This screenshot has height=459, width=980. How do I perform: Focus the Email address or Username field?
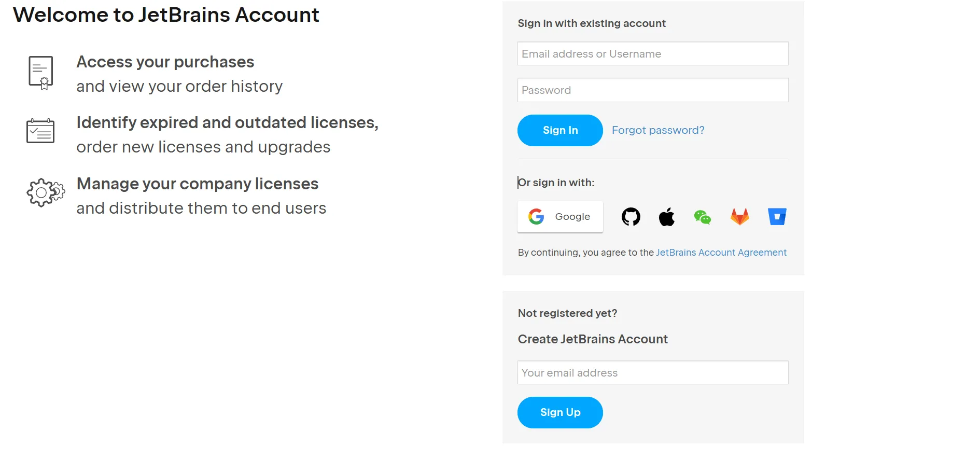tap(652, 54)
